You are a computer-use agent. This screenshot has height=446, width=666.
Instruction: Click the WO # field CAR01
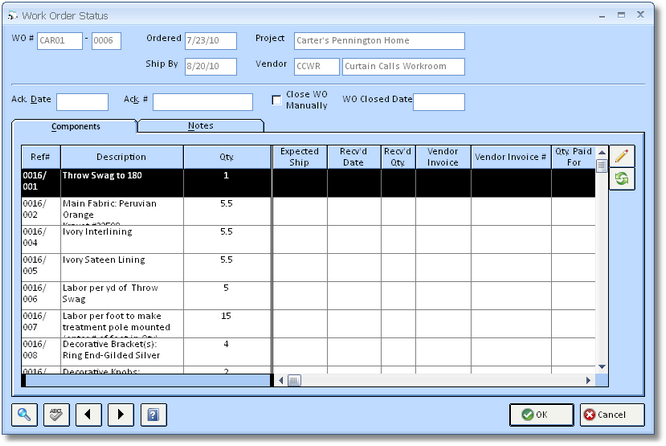[60, 41]
